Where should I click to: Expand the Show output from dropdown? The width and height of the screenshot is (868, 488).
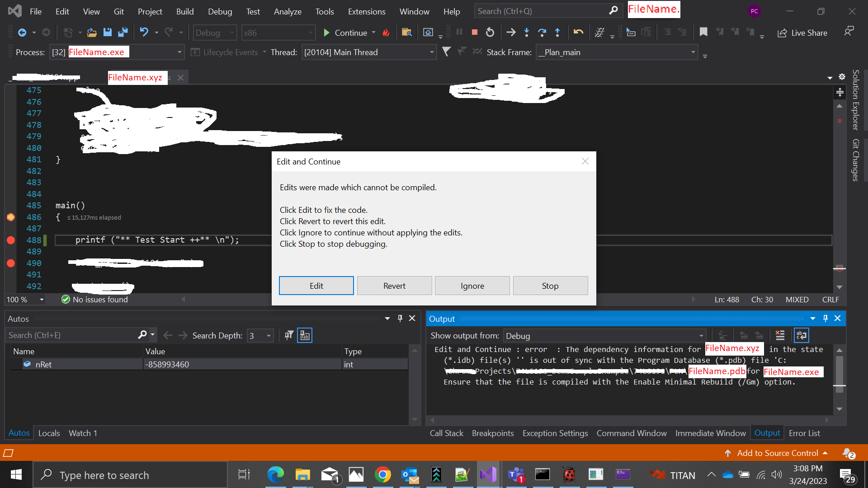[701, 336]
